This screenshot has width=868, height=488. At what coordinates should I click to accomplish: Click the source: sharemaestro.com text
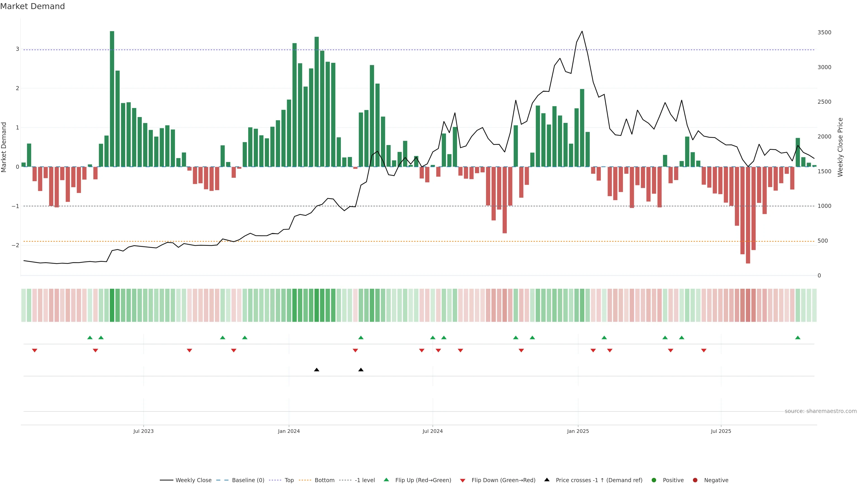(821, 411)
